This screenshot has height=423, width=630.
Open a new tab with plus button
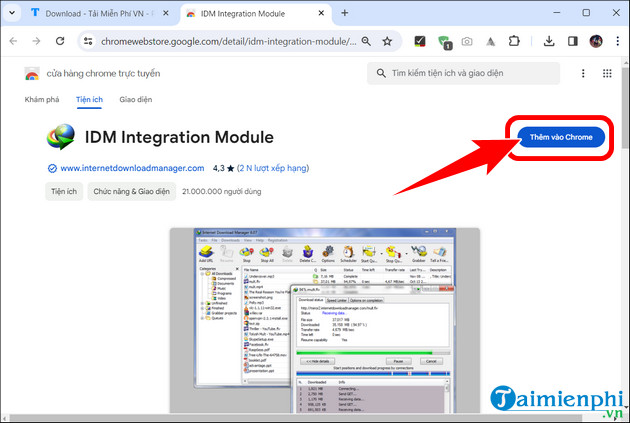(344, 13)
